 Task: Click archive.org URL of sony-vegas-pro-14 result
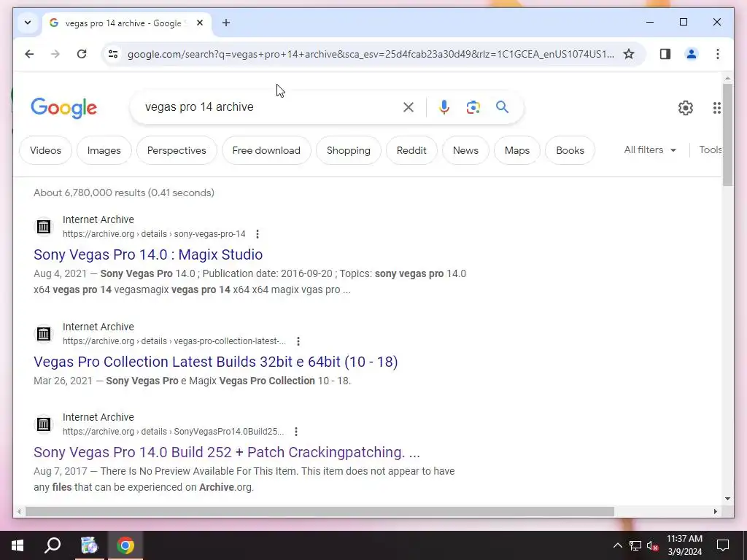click(x=154, y=234)
